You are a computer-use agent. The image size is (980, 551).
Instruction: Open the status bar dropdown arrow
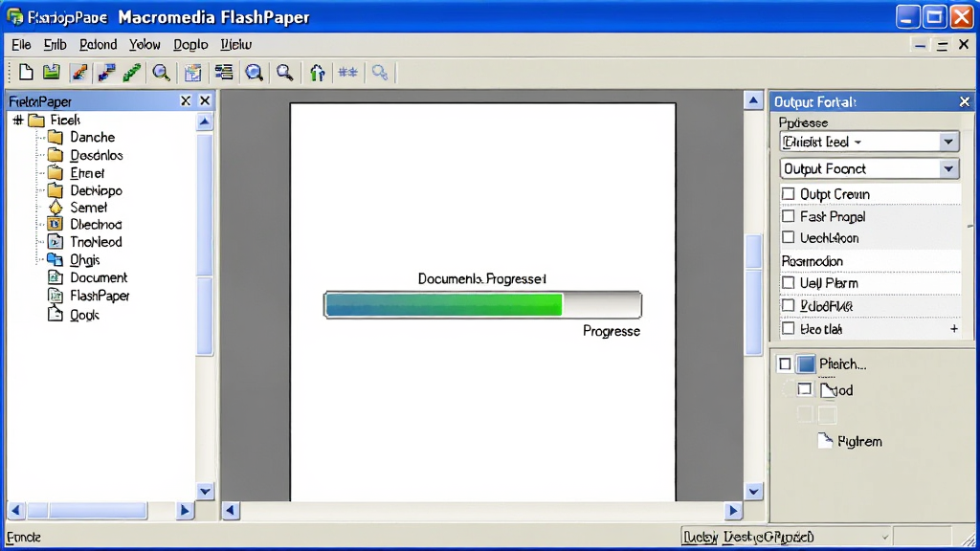point(885,537)
